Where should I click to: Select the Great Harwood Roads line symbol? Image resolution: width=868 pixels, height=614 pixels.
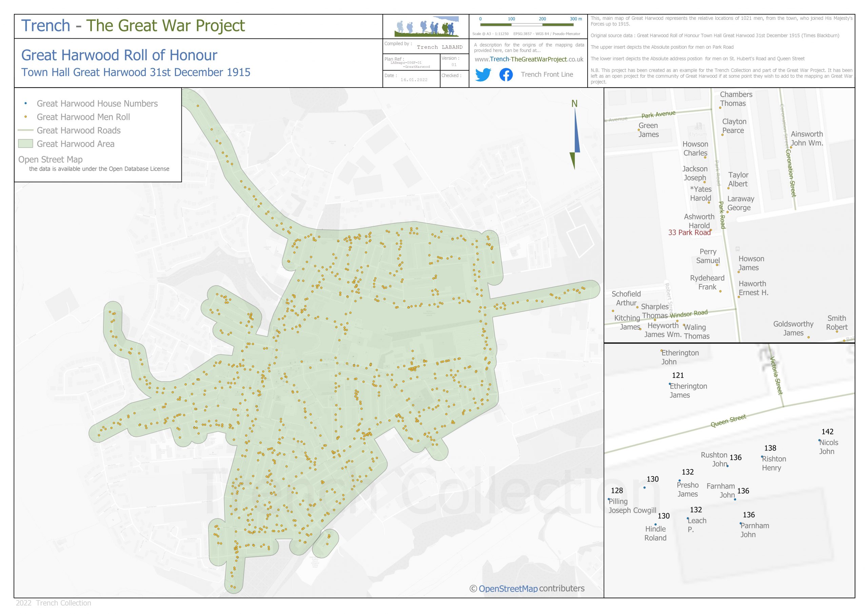point(25,131)
